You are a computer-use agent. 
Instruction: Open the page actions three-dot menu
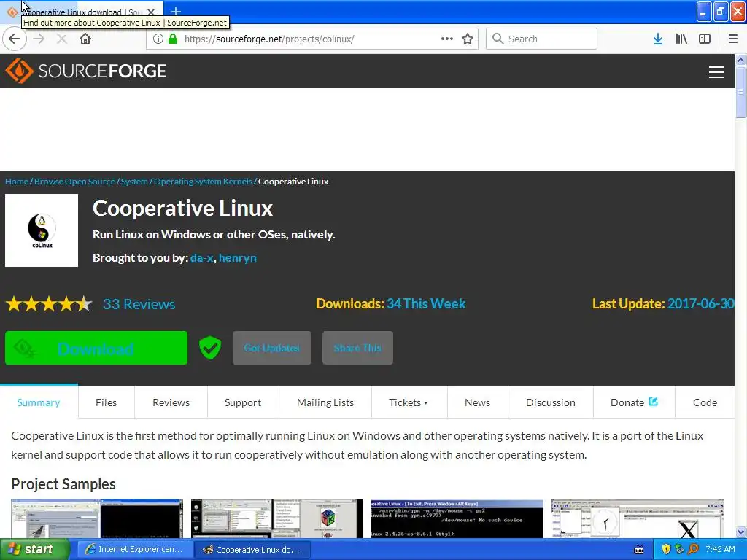click(x=447, y=39)
